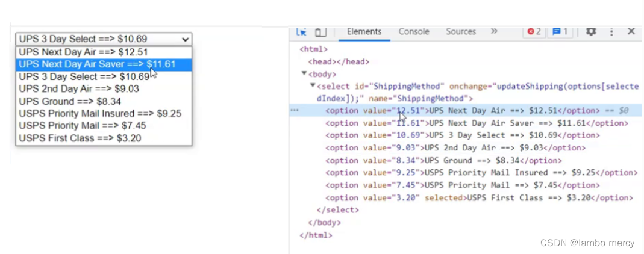Select the option value 8.34 DOM row

tap(443, 161)
